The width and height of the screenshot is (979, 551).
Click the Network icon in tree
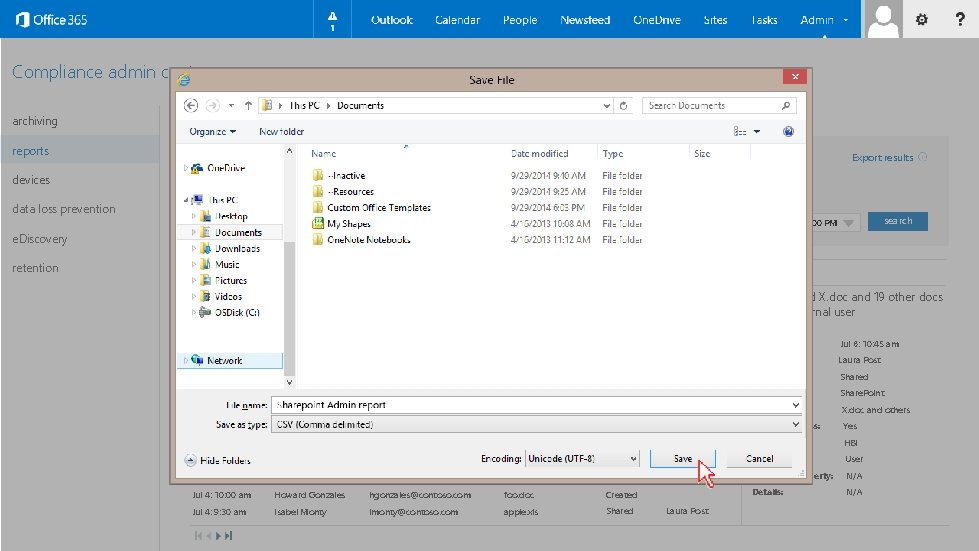click(x=197, y=360)
